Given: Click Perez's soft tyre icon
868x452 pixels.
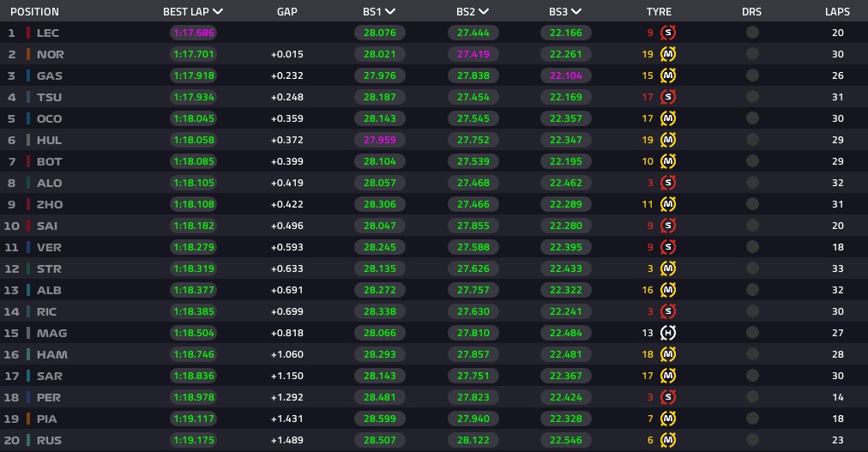Looking at the screenshot, I should click(x=668, y=397).
